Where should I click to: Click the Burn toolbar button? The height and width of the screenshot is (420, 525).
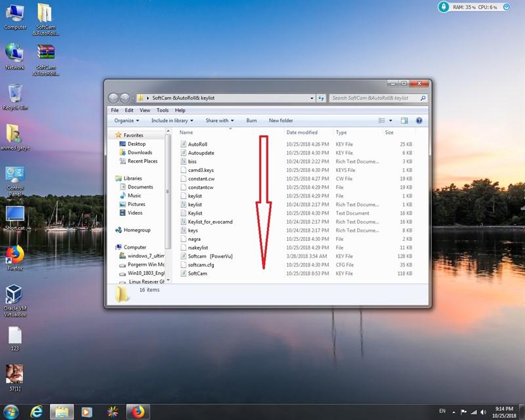(251, 121)
